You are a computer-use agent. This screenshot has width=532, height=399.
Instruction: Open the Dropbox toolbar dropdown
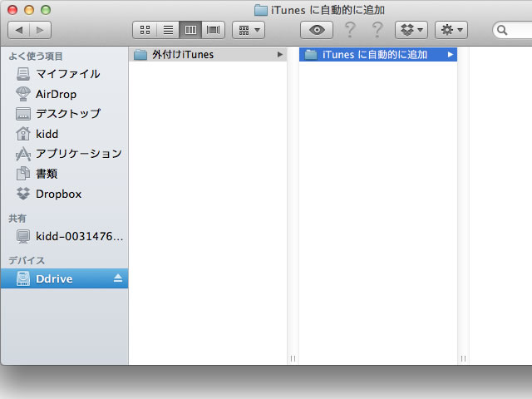click(411, 30)
